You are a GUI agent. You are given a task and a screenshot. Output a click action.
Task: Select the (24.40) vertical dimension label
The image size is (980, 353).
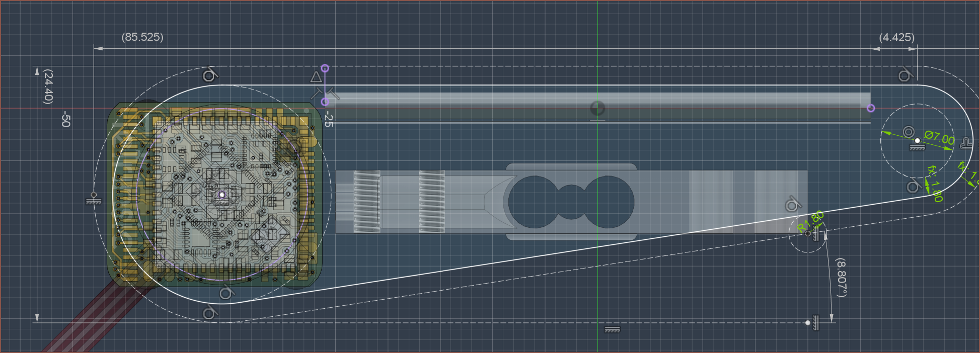pyautogui.click(x=48, y=87)
